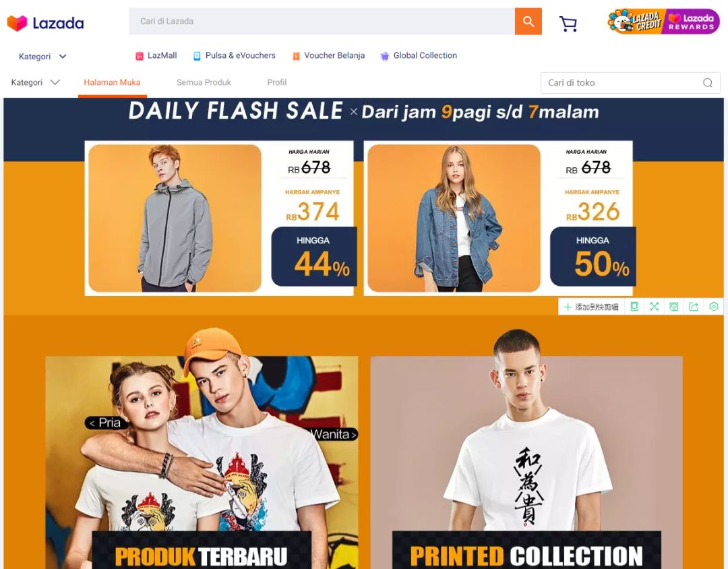The width and height of the screenshot is (728, 569).
Task: Expand the top Kategori dropdown
Action: tap(42, 56)
